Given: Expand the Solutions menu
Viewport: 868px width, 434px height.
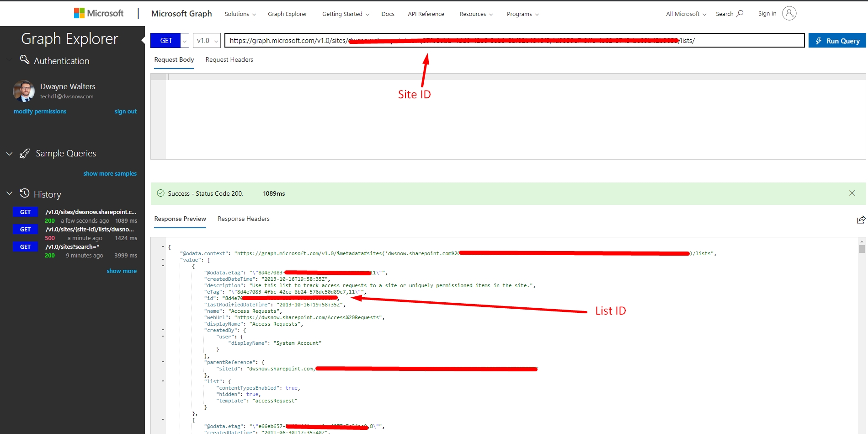Looking at the screenshot, I should tap(240, 14).
